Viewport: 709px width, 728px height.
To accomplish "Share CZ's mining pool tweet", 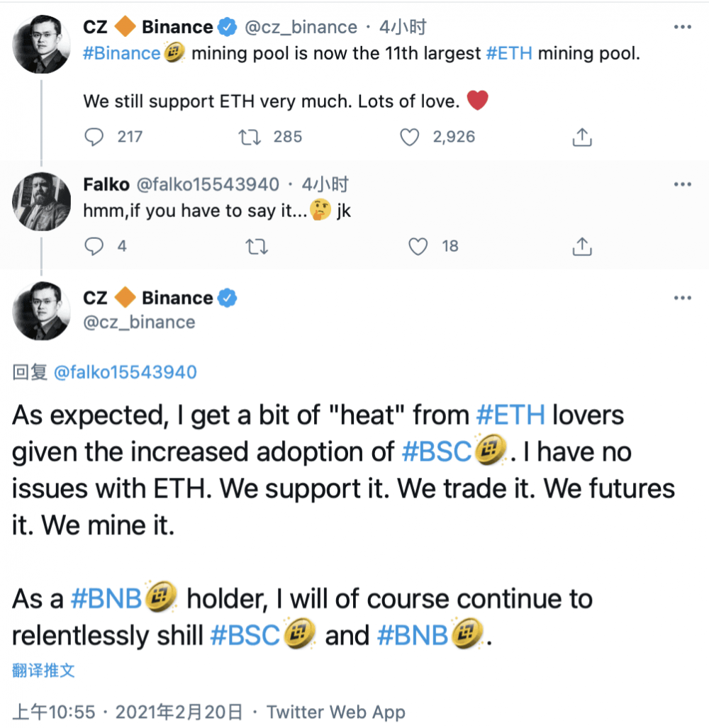I will 581,137.
